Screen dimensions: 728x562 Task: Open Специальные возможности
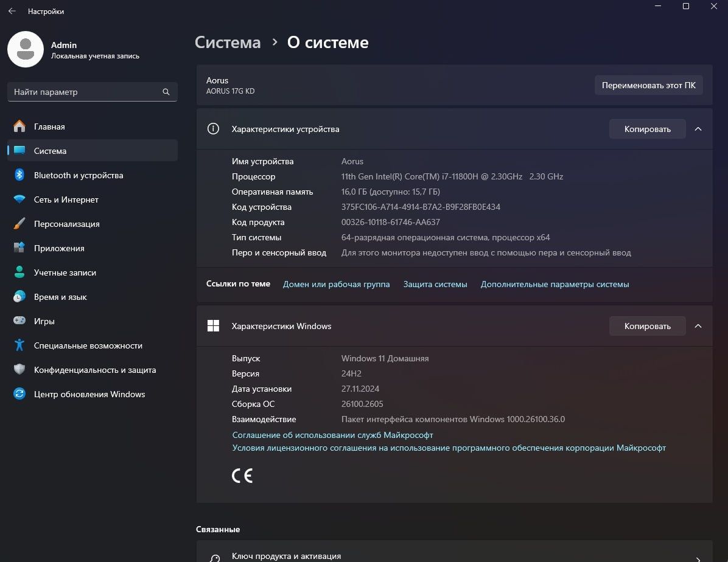coord(93,345)
